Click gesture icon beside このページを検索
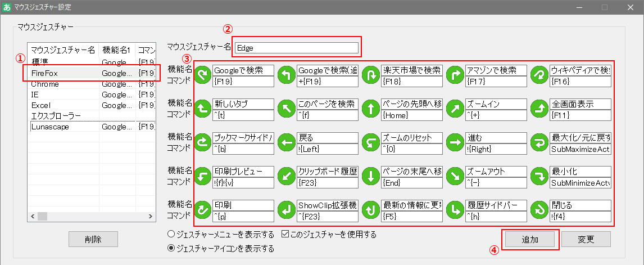This screenshot has height=265, width=644. (x=287, y=110)
